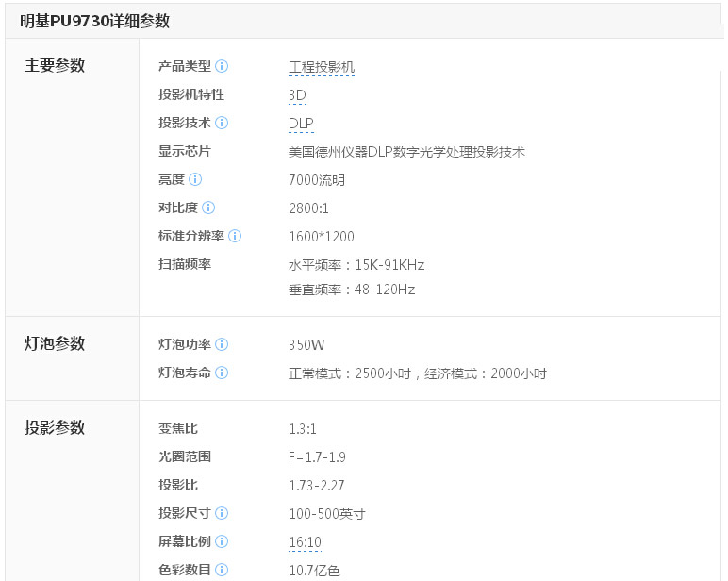Click the 投影参数 section heading
Viewport: 728px width, 581px height.
[55, 427]
